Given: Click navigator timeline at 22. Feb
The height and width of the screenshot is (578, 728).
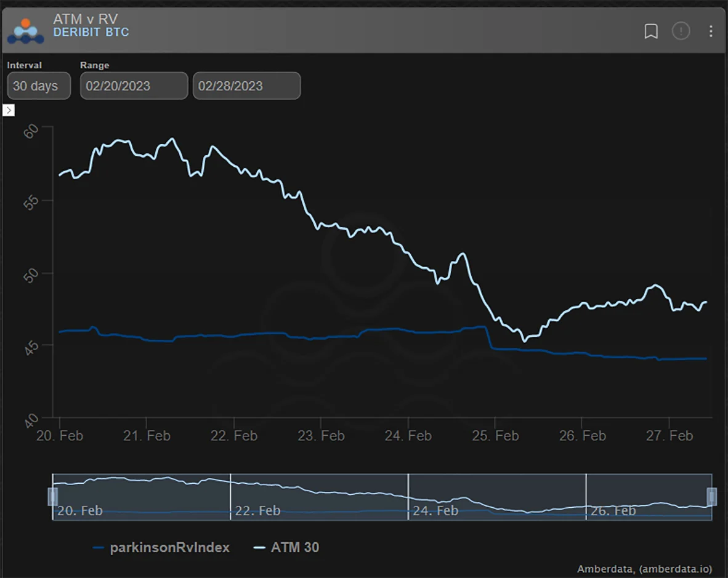Looking at the screenshot, I should point(257,511).
